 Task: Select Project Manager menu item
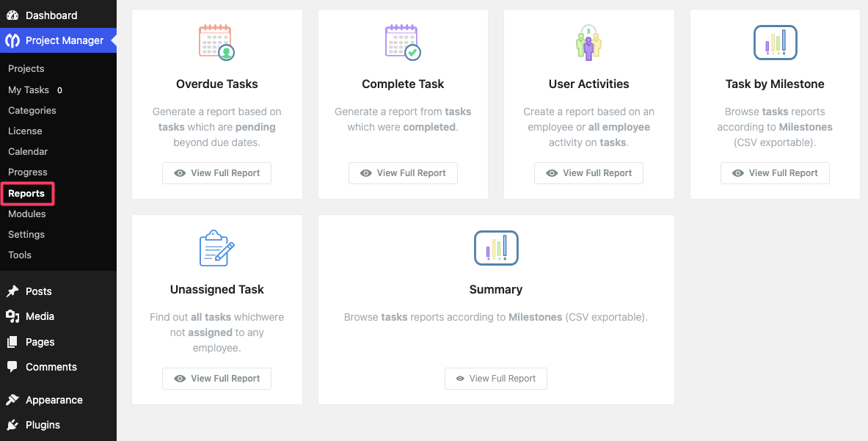[58, 40]
